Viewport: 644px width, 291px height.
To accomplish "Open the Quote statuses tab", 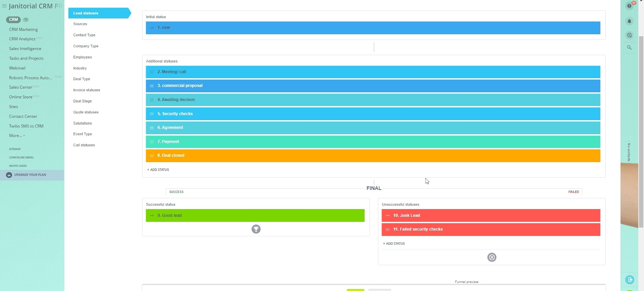I will [x=86, y=112].
